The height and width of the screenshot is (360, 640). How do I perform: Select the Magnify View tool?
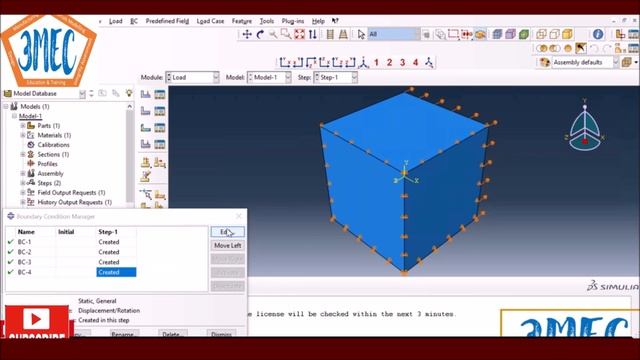tap(273, 34)
